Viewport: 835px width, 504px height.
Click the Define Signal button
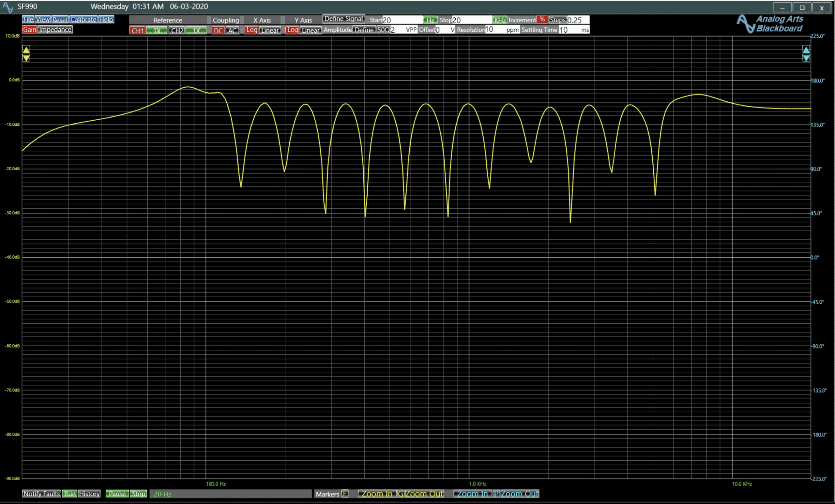tap(344, 19)
